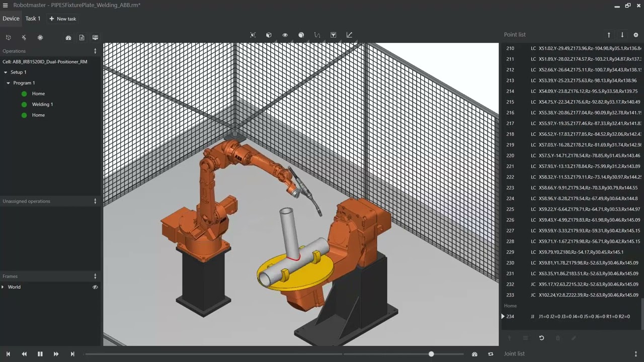Click the Point list panel title

click(515, 35)
